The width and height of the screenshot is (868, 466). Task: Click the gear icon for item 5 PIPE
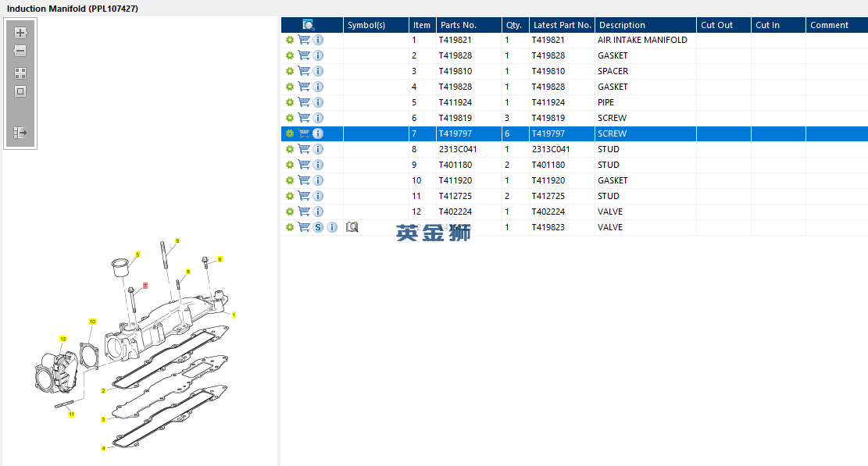(x=290, y=102)
